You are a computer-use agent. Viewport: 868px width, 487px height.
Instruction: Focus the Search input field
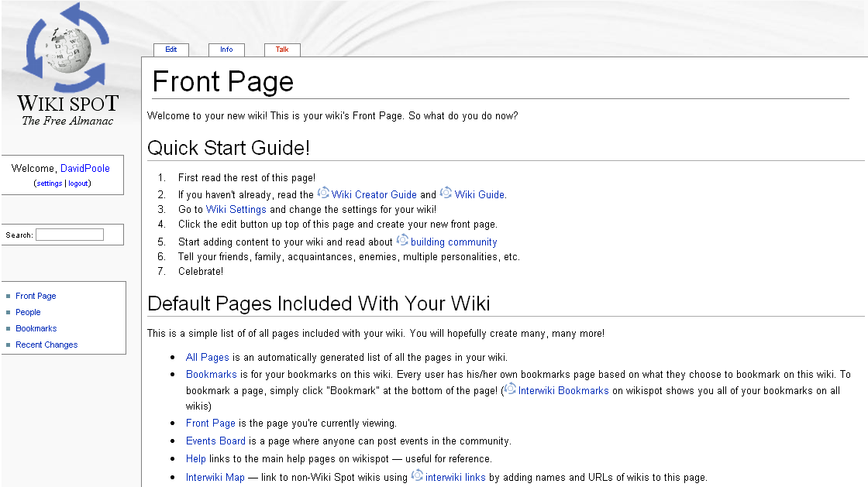coord(70,235)
